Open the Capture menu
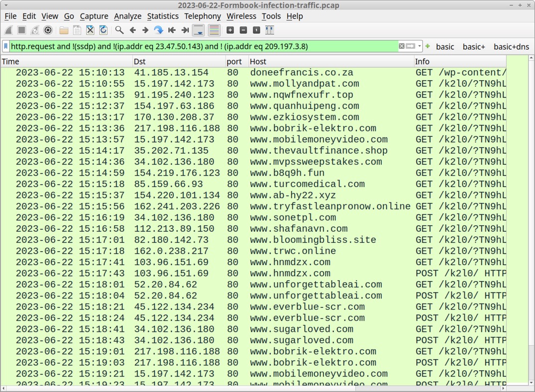Image resolution: width=535 pixels, height=392 pixels. point(94,16)
